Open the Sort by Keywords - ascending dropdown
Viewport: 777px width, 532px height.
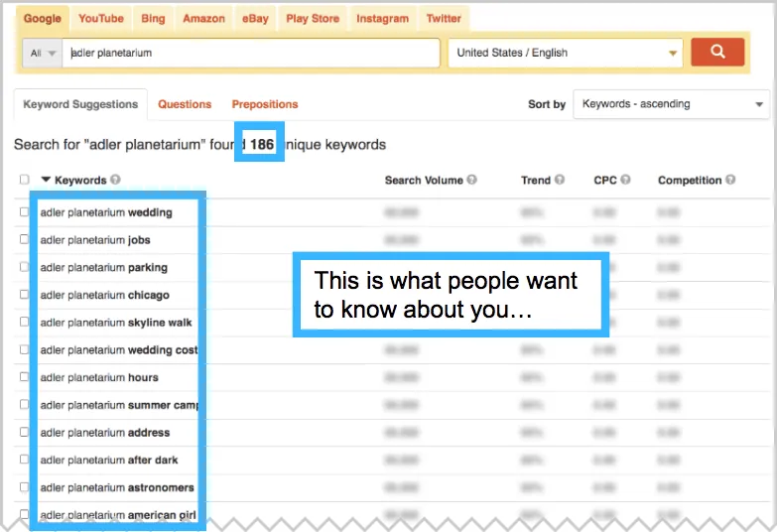[671, 104]
